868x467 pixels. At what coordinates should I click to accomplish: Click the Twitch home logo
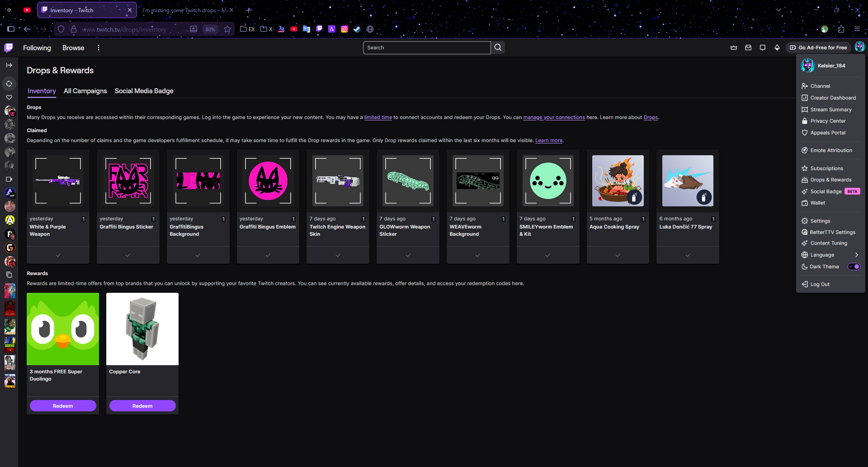point(9,48)
